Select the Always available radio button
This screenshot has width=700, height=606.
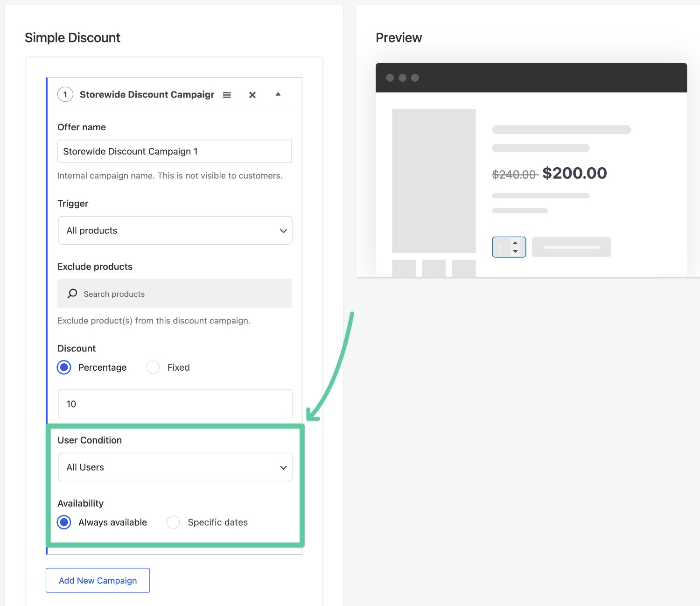pos(64,522)
